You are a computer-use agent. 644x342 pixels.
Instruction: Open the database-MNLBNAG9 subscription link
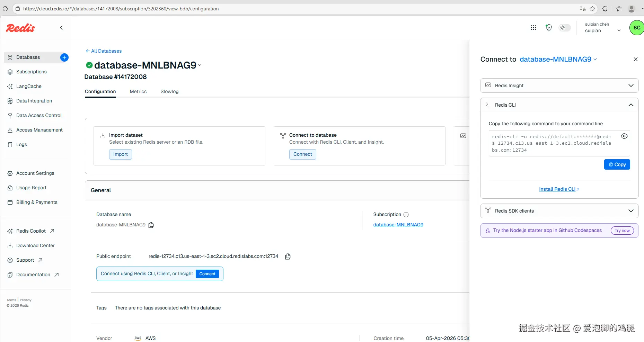tap(398, 225)
